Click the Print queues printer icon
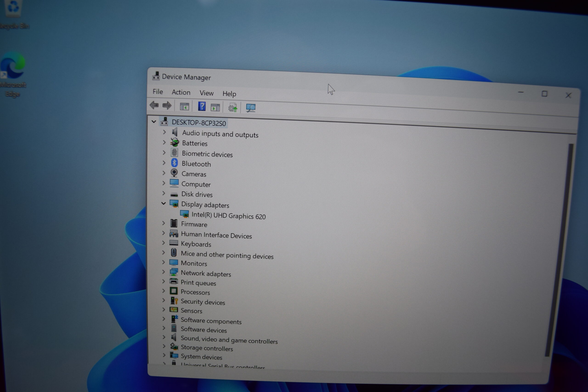Image resolution: width=588 pixels, height=392 pixels. coord(174,281)
